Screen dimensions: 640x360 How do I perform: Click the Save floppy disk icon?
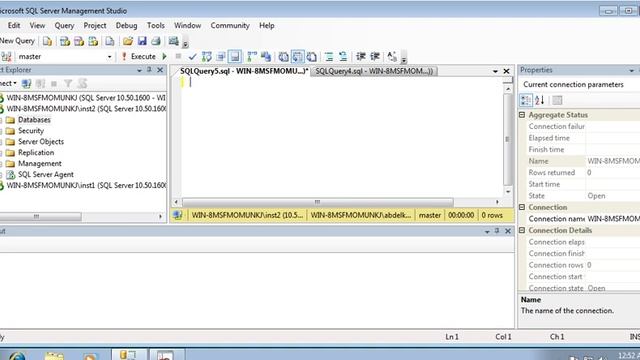point(142,41)
